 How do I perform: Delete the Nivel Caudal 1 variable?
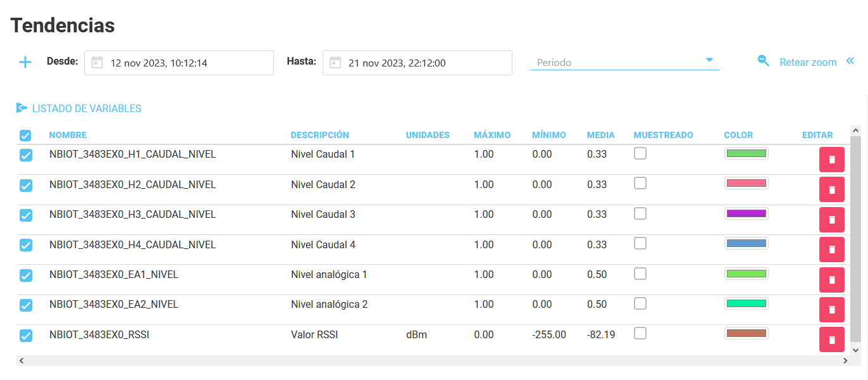831,160
